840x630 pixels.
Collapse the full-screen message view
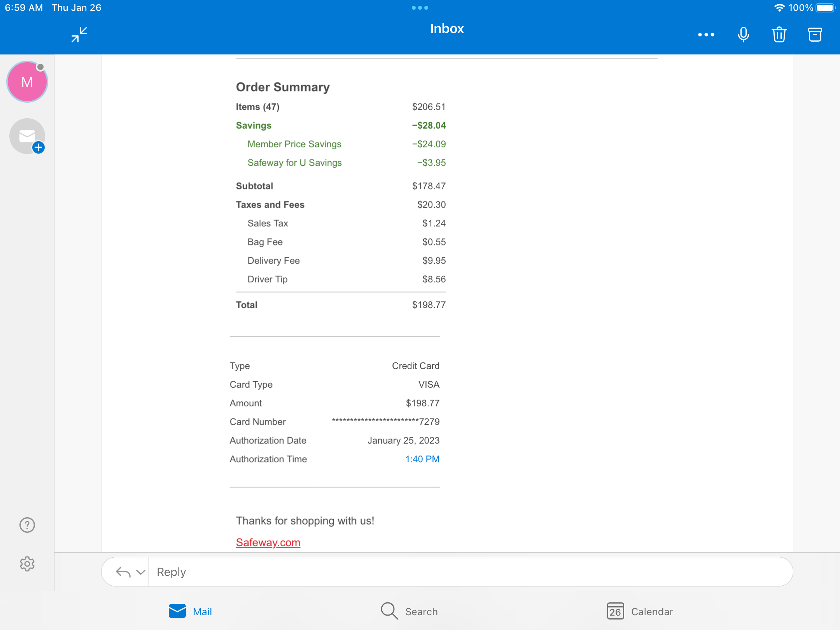click(79, 35)
